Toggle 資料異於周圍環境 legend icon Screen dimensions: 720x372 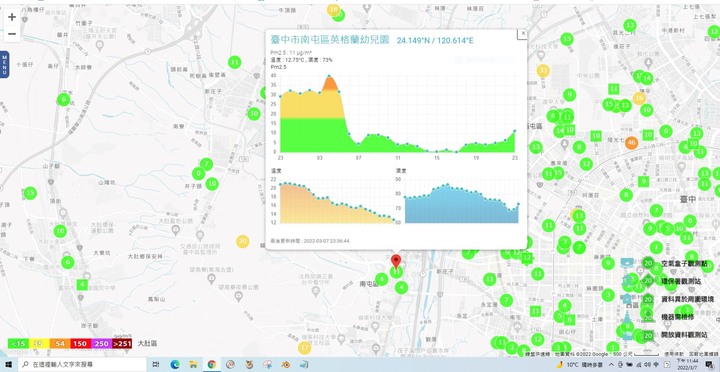648,299
